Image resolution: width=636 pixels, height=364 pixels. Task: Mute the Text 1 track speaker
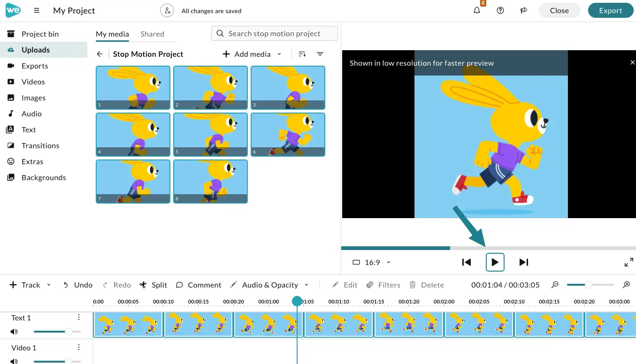pos(14,332)
